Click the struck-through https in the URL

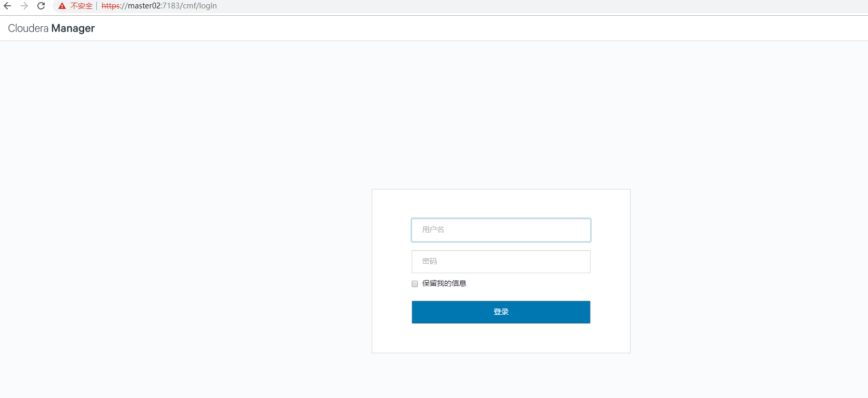(111, 6)
